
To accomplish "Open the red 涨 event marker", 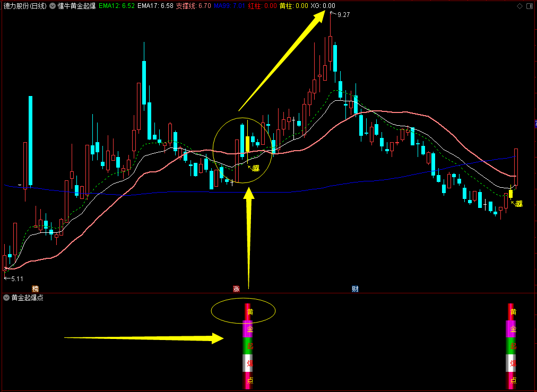I will 236,289.
